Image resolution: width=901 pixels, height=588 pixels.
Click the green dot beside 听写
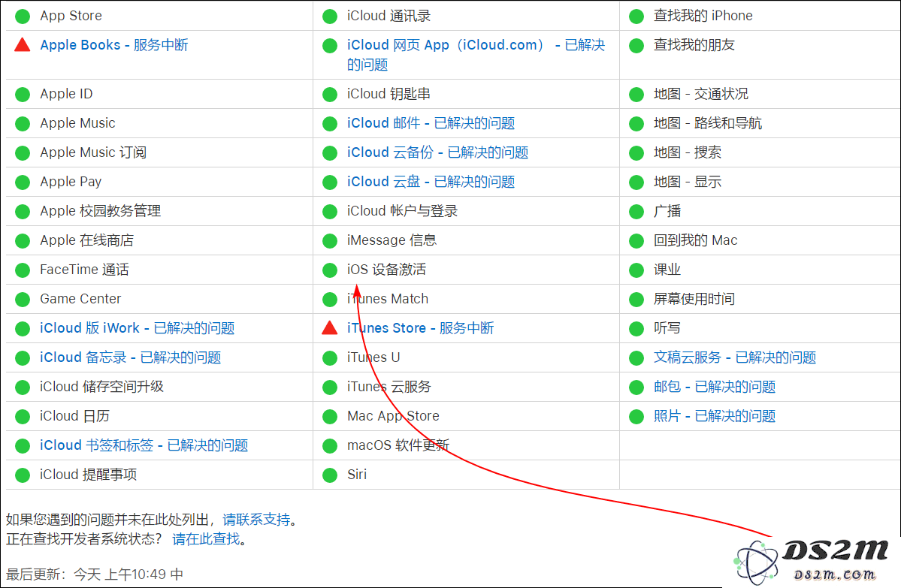pyautogui.click(x=636, y=328)
